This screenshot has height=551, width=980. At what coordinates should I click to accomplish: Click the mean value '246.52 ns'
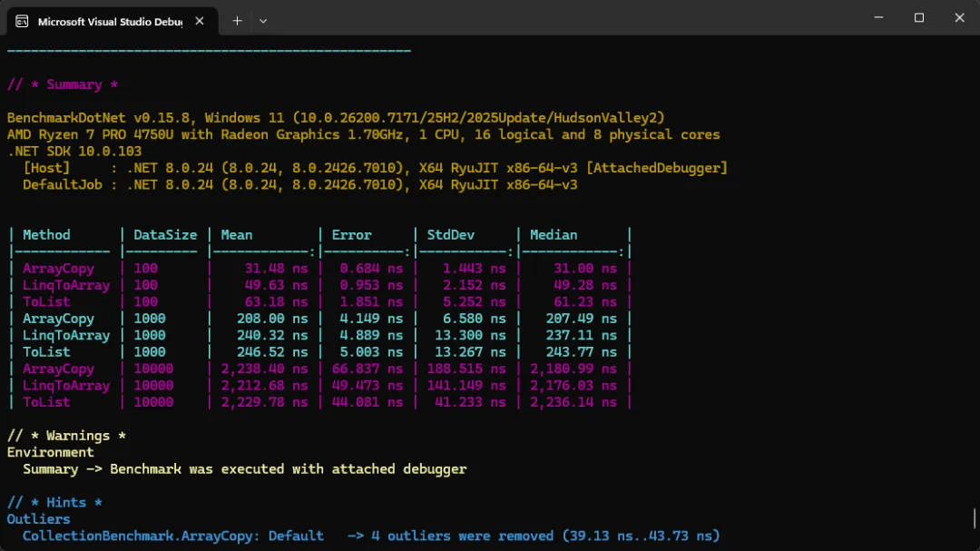pyautogui.click(x=272, y=352)
